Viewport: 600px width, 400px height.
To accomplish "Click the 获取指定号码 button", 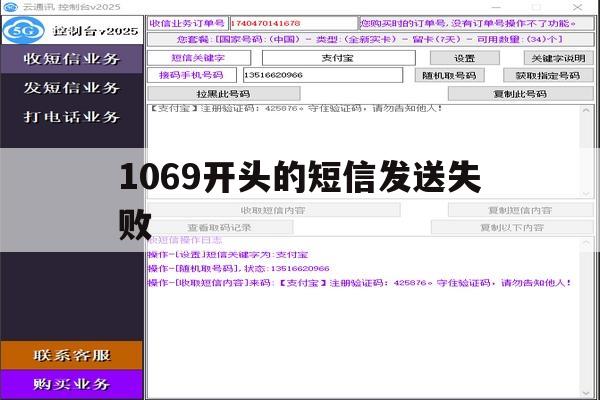I will [x=548, y=75].
